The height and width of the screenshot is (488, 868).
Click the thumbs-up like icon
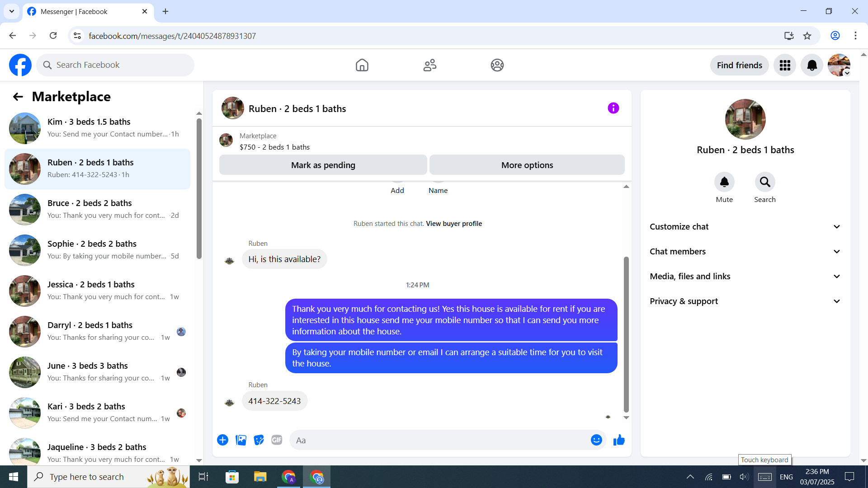619,440
